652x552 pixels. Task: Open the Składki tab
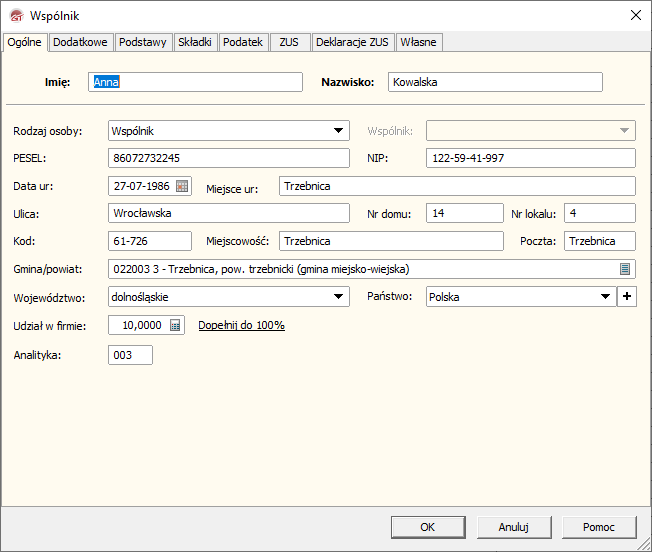tap(195, 42)
